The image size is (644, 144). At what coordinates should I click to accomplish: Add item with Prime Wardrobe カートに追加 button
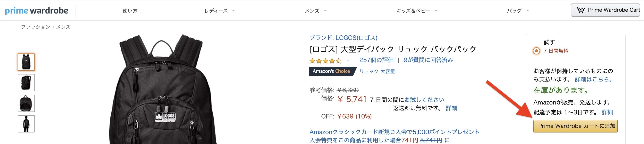tap(575, 126)
